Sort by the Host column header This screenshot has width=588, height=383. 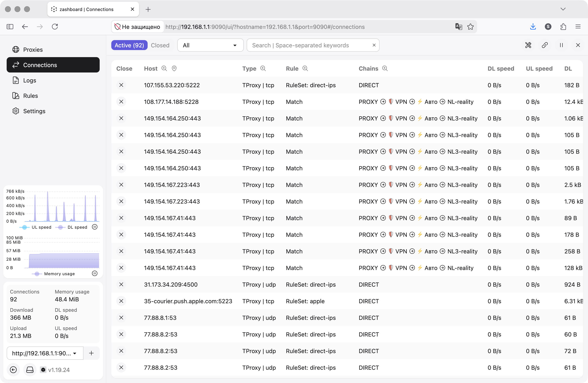pos(151,69)
